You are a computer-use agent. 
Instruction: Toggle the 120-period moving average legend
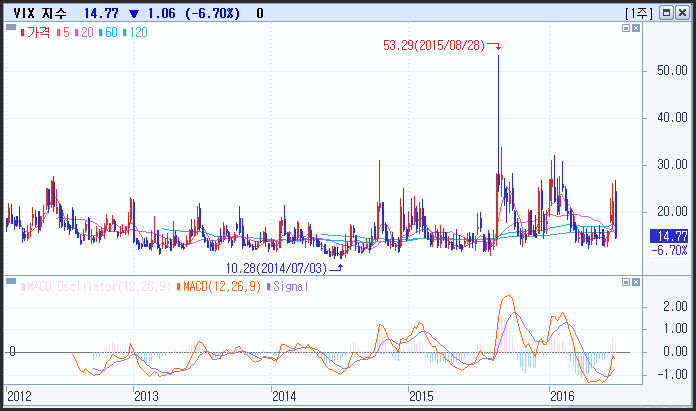tap(135, 32)
